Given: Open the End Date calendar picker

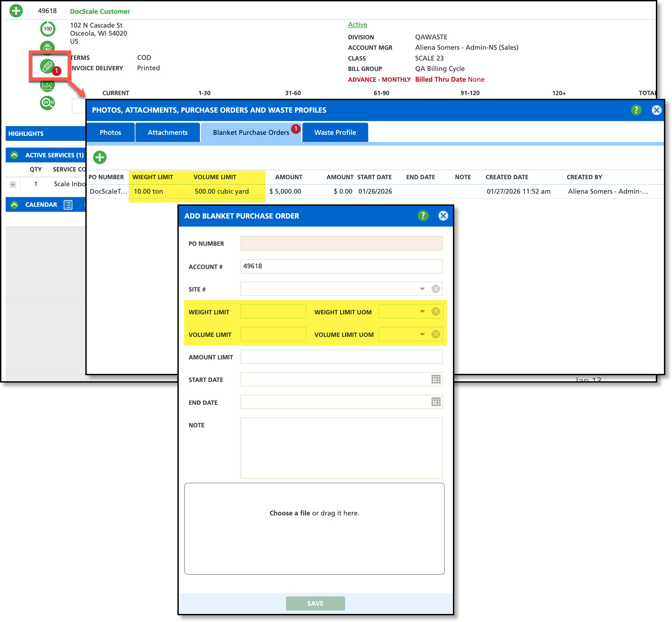Looking at the screenshot, I should tap(435, 402).
